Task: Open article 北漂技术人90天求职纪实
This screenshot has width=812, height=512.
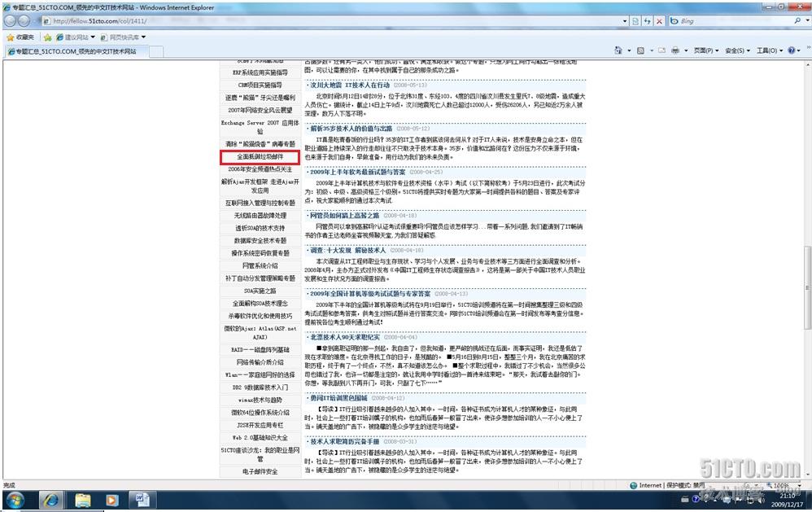Action: point(345,337)
